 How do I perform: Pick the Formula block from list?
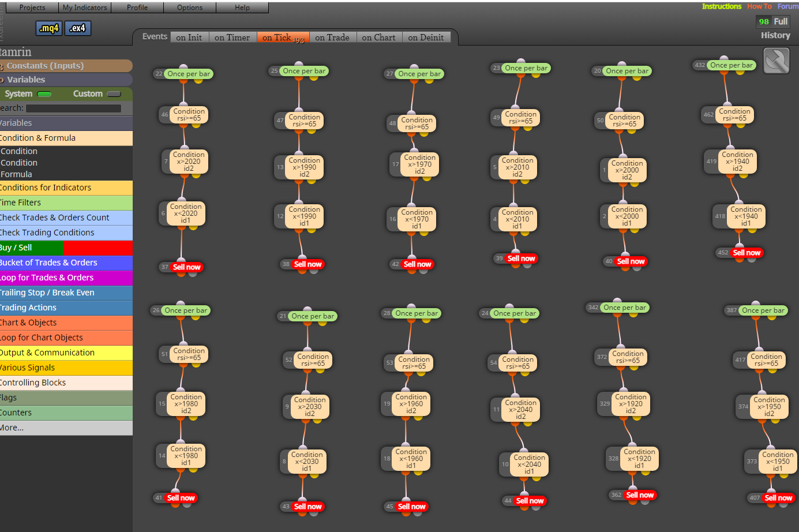click(x=16, y=174)
